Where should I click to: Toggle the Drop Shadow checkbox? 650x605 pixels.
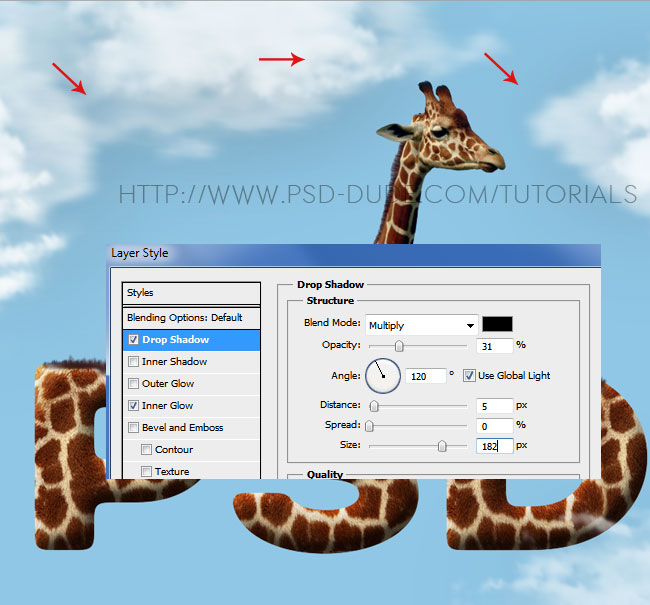133,340
